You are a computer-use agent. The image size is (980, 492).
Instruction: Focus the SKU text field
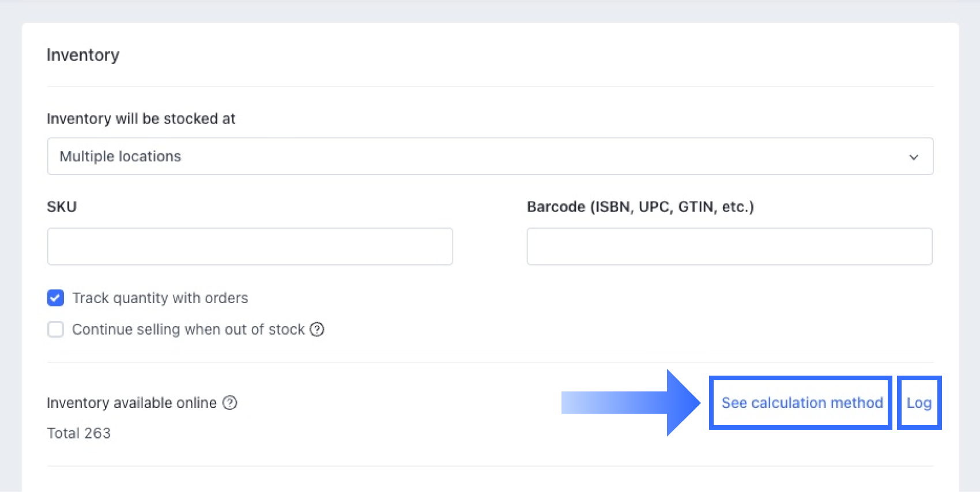coord(250,247)
